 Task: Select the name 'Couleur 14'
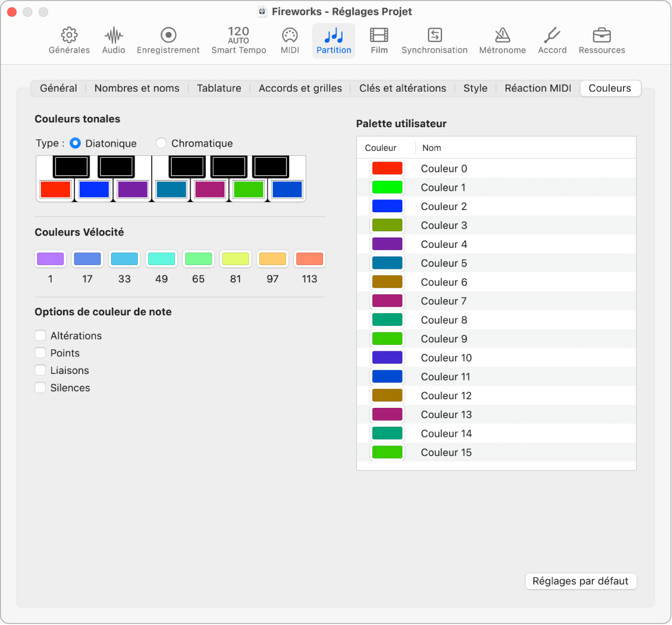point(446,434)
